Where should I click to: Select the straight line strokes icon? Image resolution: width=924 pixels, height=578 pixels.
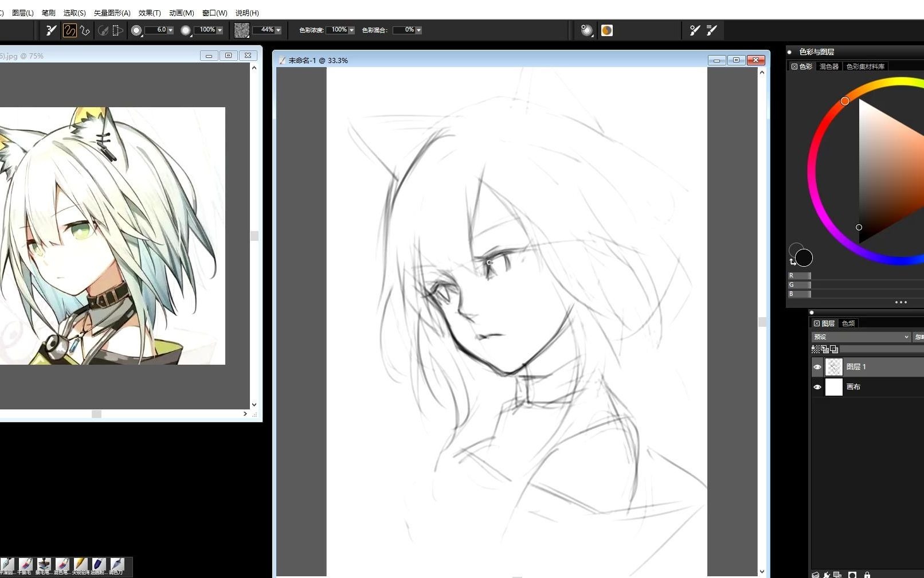pyautogui.click(x=85, y=30)
